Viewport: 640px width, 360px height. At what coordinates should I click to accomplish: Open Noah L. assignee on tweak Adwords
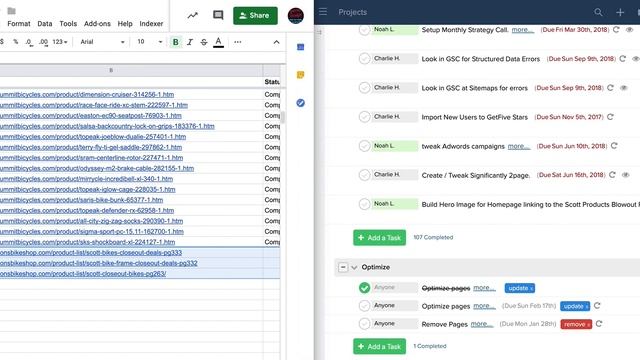(394, 146)
